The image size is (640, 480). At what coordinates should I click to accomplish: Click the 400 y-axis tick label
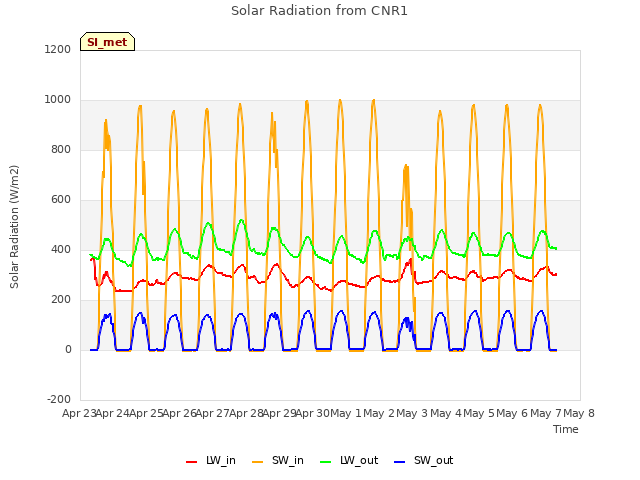click(x=61, y=249)
